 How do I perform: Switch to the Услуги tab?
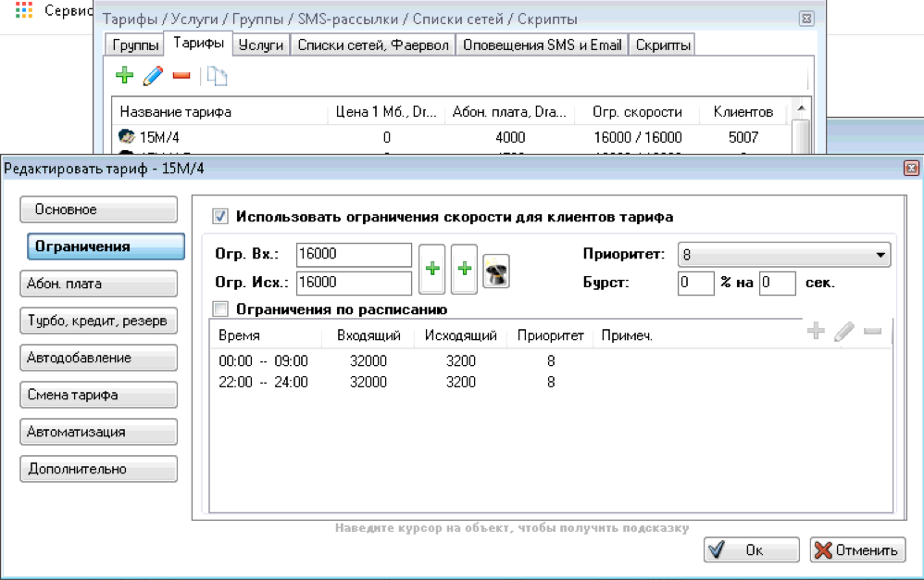(x=261, y=45)
